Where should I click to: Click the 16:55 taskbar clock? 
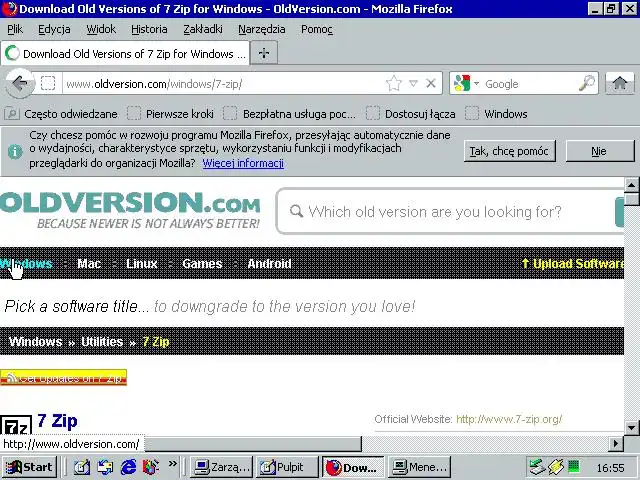610,468
